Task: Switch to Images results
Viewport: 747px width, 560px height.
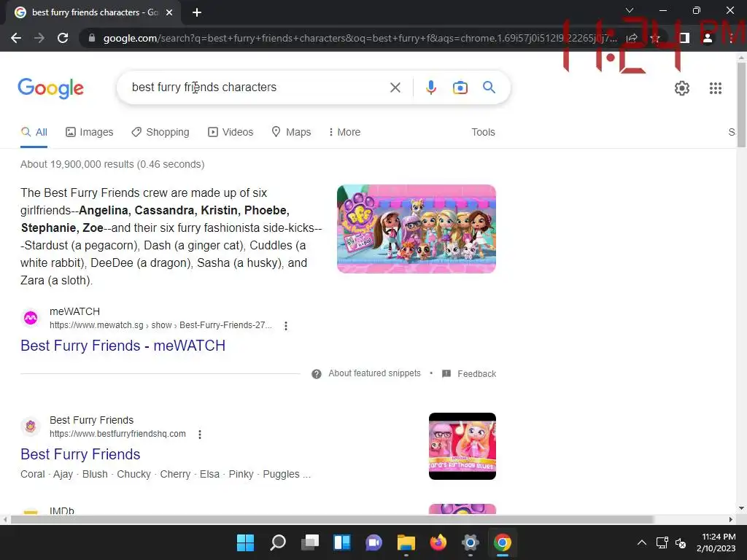Action: pos(89,133)
